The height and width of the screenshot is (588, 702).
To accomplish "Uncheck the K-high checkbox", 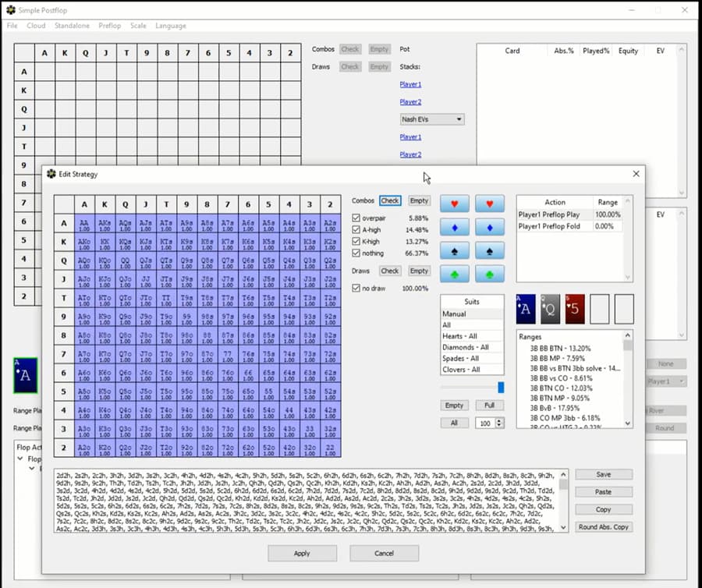I will [x=356, y=241].
